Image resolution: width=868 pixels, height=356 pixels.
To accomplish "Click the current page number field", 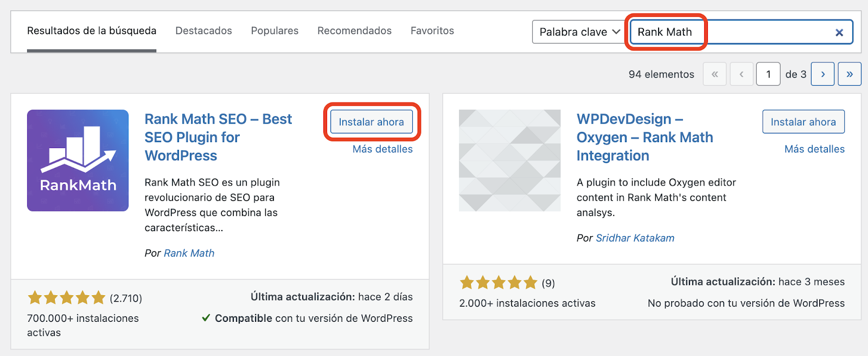I will (769, 74).
